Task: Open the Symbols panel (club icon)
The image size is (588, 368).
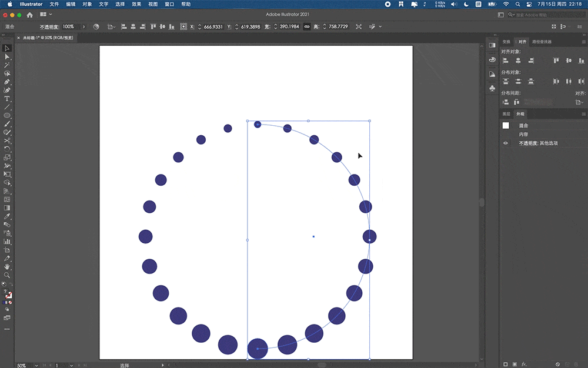Action: (492, 88)
